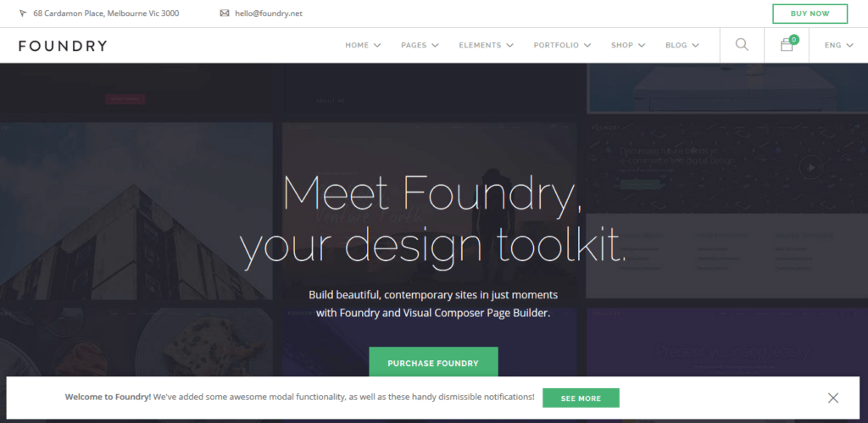
Task: Dismiss the welcome notification with X
Action: 833,398
